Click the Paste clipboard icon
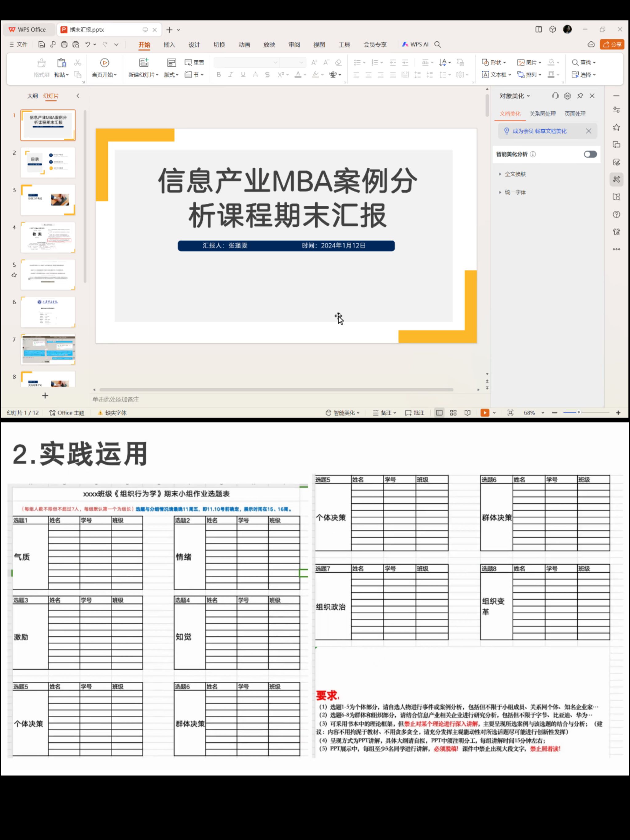This screenshot has width=630, height=840. coord(62,63)
